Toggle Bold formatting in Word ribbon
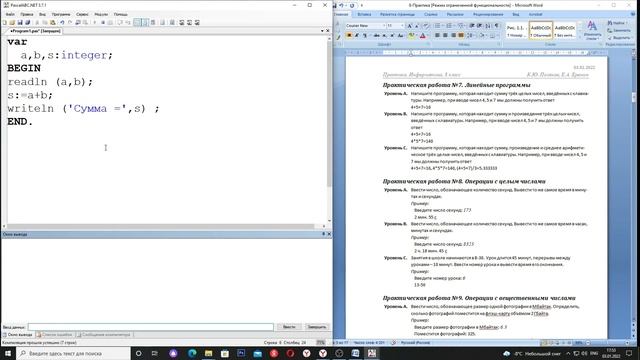This screenshot has height=360, width=640. click(349, 36)
